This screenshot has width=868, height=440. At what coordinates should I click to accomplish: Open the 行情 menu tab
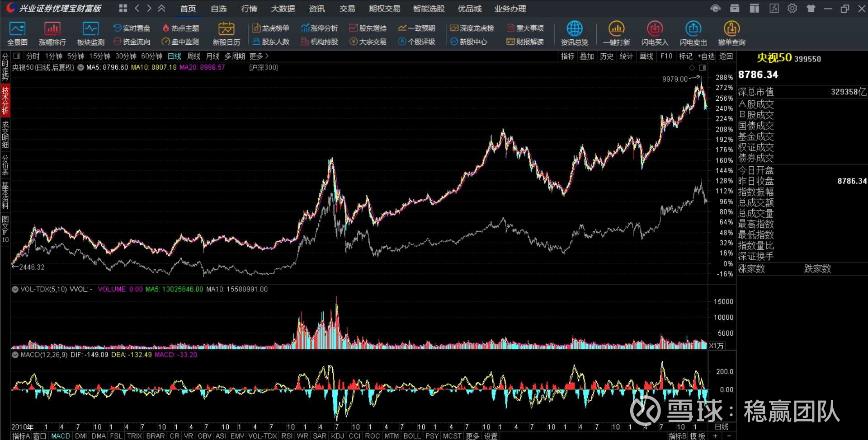click(x=249, y=9)
